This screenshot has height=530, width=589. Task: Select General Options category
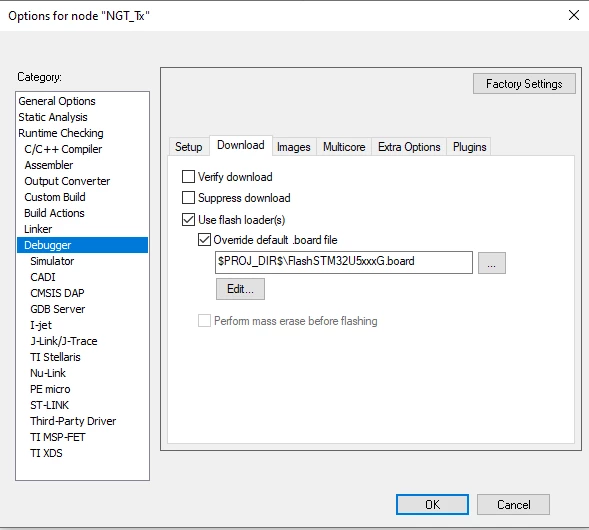tap(82, 101)
